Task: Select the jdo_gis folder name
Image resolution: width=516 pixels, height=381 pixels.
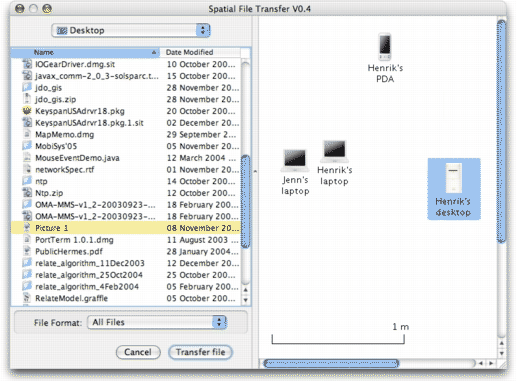Action: [49, 88]
